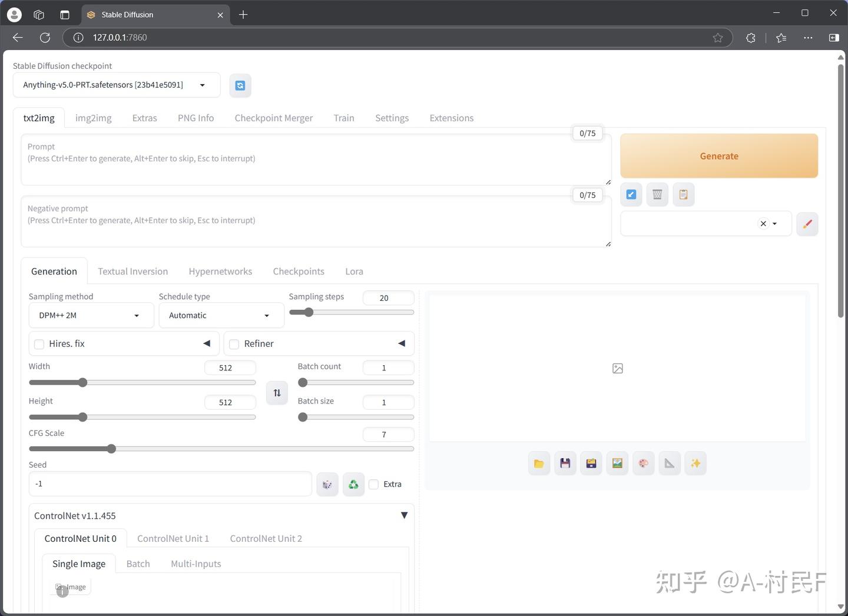Click the blue refresh checkpoint icon
This screenshot has width=848, height=616.
coord(240,85)
